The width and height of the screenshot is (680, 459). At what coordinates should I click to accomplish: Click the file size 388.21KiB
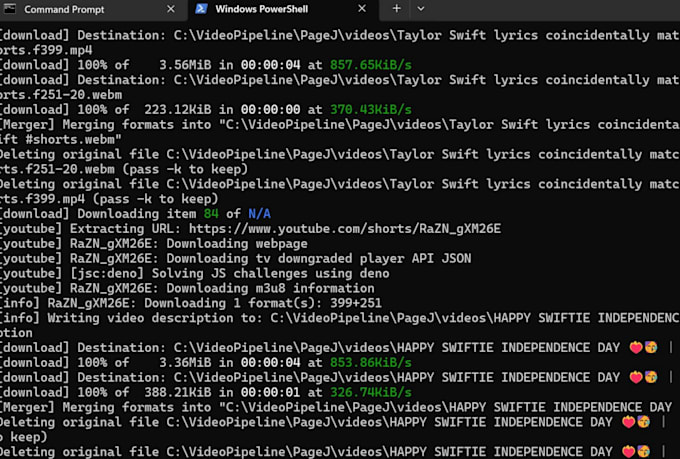(x=178, y=392)
